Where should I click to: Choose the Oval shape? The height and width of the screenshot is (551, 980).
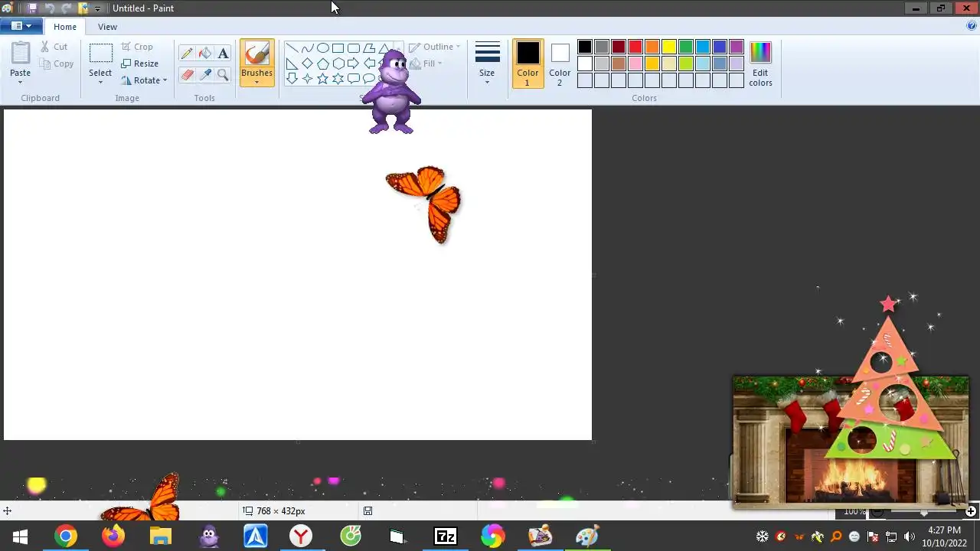pos(322,47)
